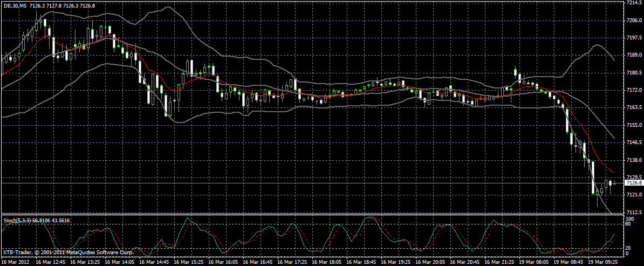The height and width of the screenshot is (266, 644).
Task: Click time axis label 19 Mar 09:25
Action: point(602,262)
